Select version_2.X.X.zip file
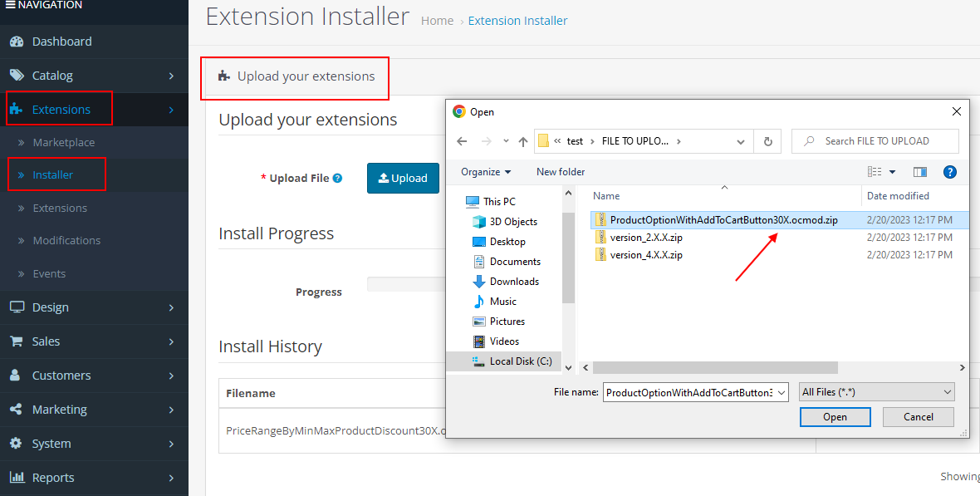980x496 pixels. [x=645, y=238]
